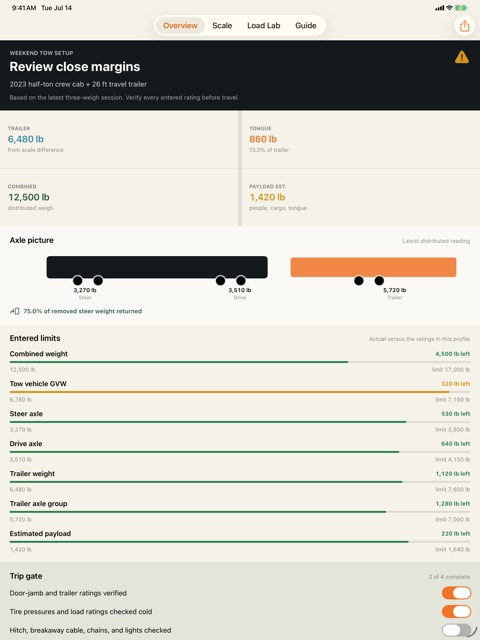
Task: Tap the limit 7,100 lb text
Action: (x=452, y=400)
